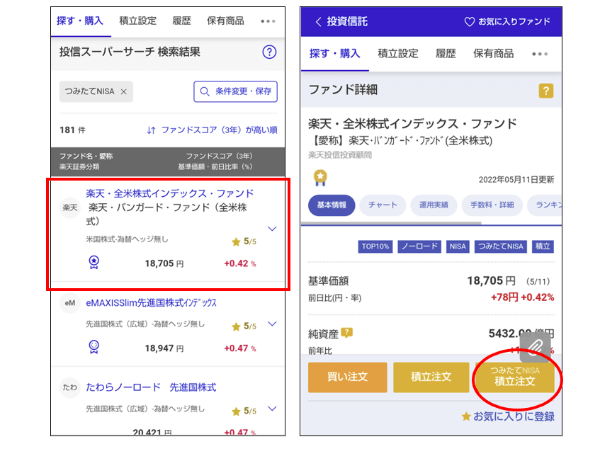
Task: Tap the back arrow beside 投資信託
Action: tap(318, 21)
